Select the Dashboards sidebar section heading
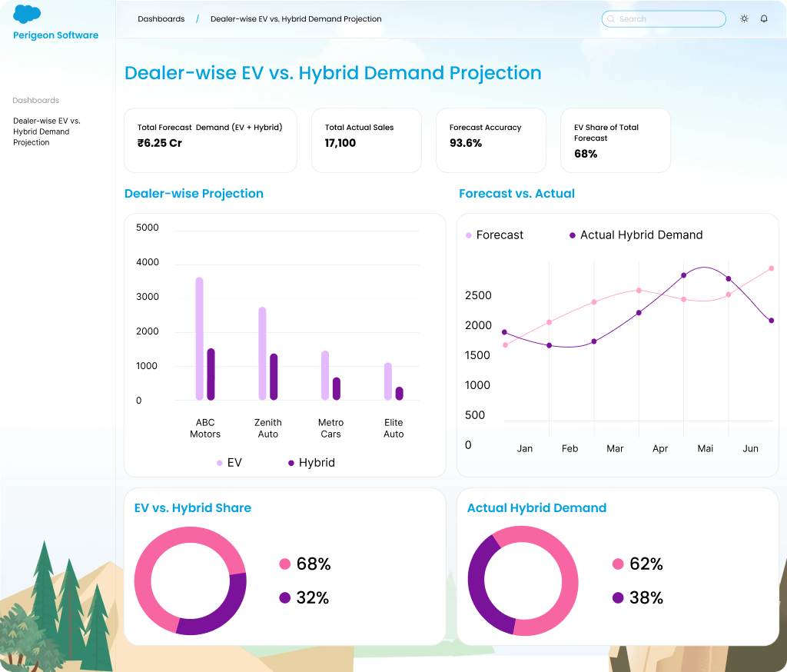 click(x=36, y=100)
